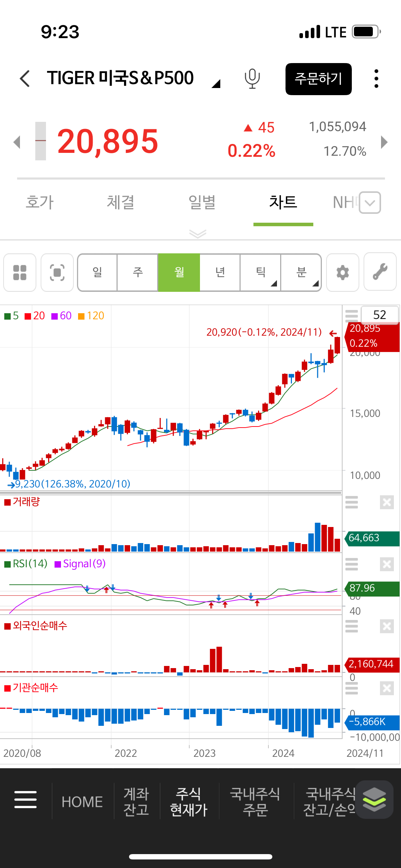401x868 pixels.
Task: Open the wrench chart tools icon
Action: (x=380, y=272)
